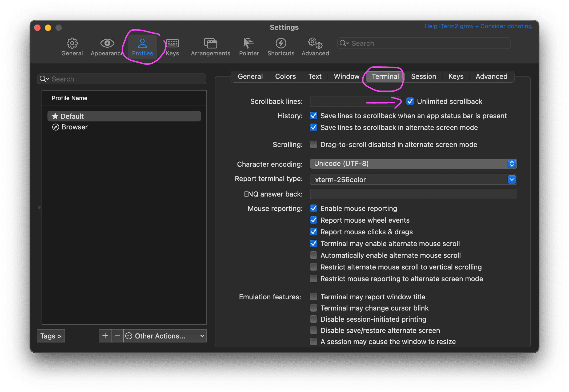
Task: Click the compass icon beside Browser profile
Action: (x=55, y=127)
